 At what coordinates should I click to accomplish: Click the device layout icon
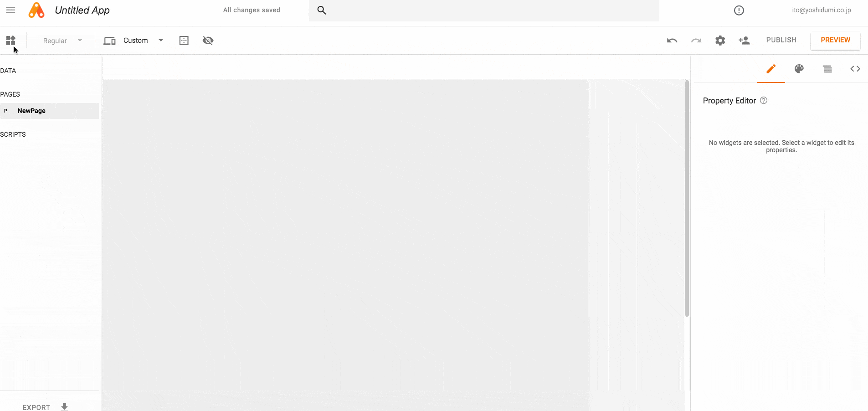pyautogui.click(x=109, y=41)
